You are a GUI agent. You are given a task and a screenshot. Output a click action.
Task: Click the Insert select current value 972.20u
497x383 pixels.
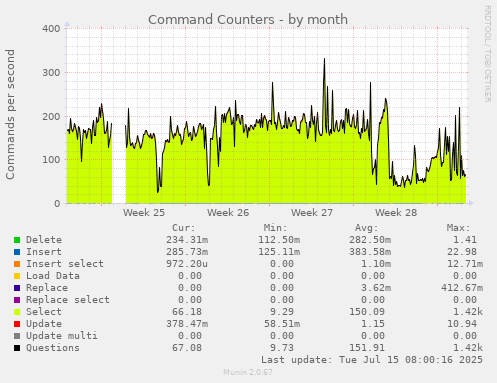pyautogui.click(x=187, y=264)
